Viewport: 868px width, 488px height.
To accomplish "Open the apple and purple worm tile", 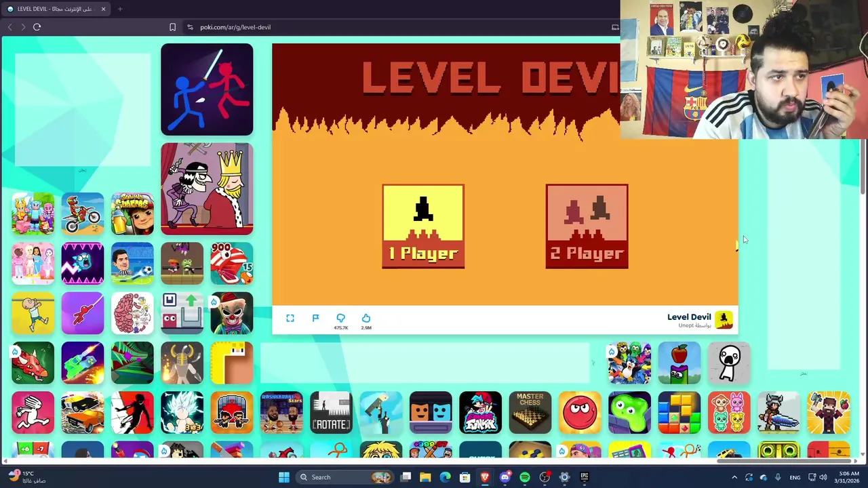I will [679, 363].
